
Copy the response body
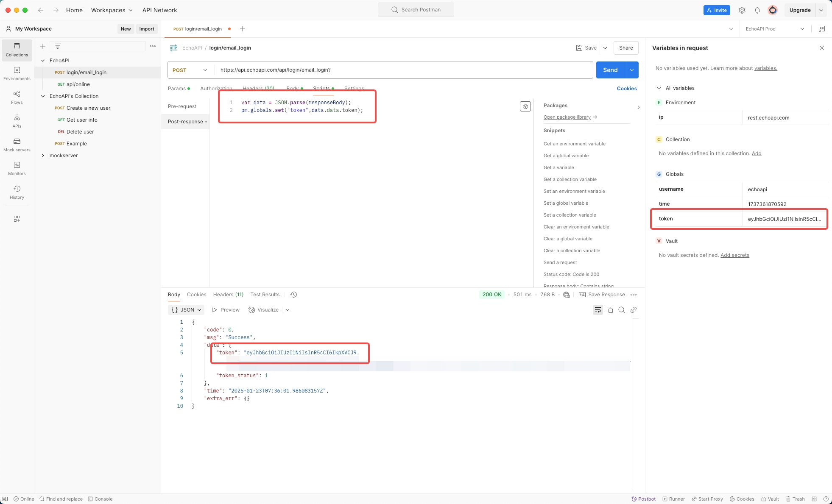pos(610,310)
